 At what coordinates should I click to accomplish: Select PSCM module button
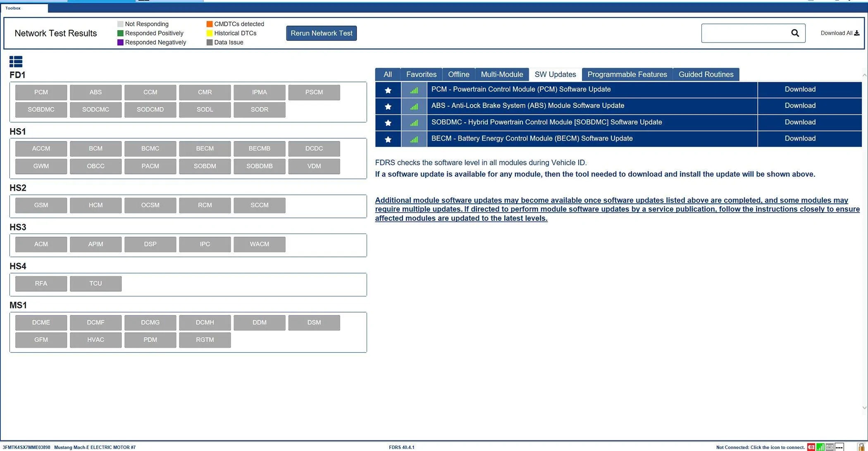[314, 92]
